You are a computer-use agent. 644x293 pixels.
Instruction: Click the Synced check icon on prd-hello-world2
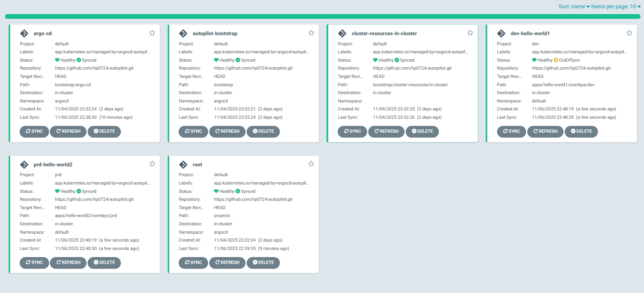(x=79, y=191)
